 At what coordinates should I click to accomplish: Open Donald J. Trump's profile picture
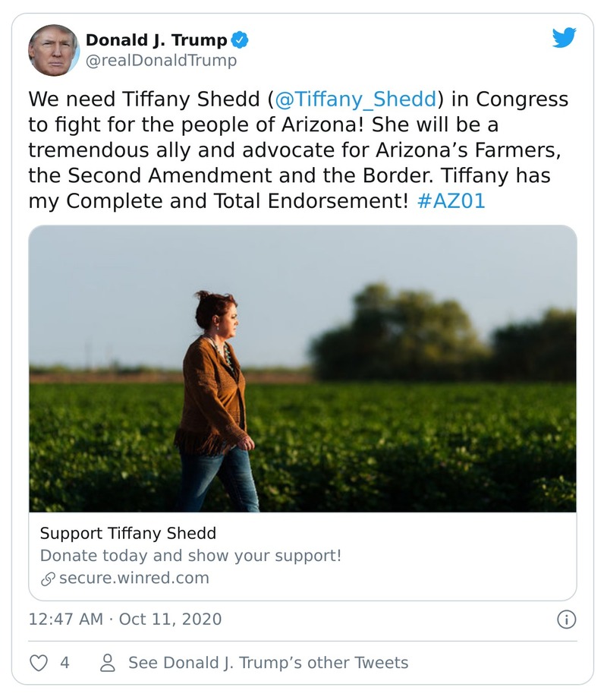pyautogui.click(x=54, y=50)
